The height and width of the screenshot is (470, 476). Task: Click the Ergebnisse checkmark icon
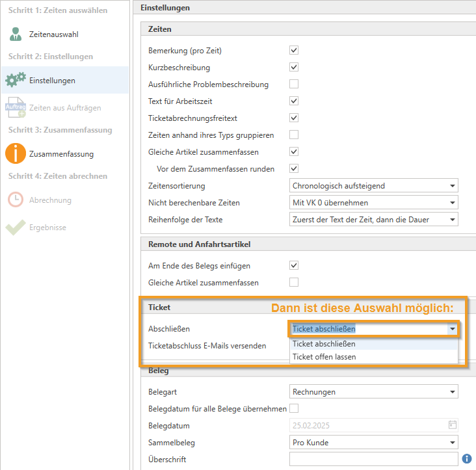point(16,228)
